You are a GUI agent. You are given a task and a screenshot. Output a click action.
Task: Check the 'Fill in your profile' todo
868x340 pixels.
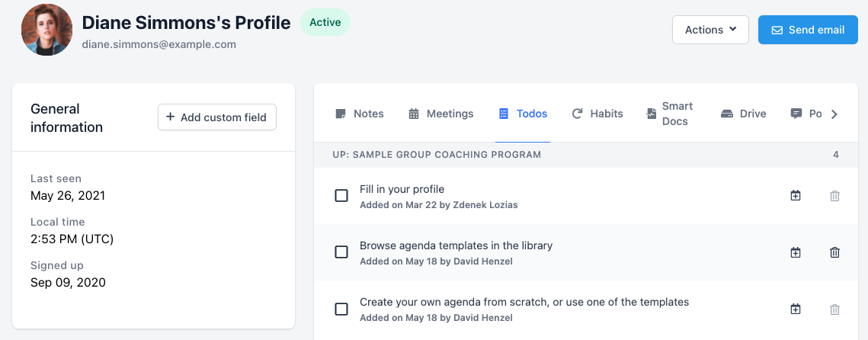(341, 196)
